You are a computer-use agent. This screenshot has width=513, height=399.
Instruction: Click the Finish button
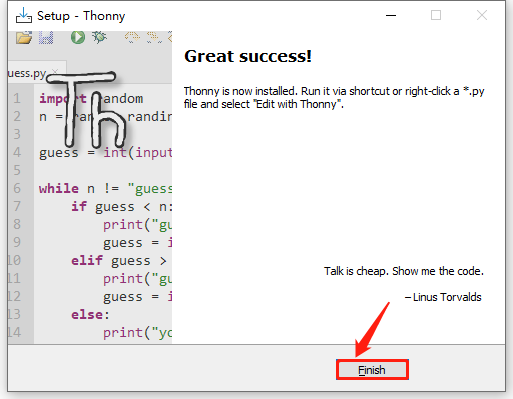point(372,370)
